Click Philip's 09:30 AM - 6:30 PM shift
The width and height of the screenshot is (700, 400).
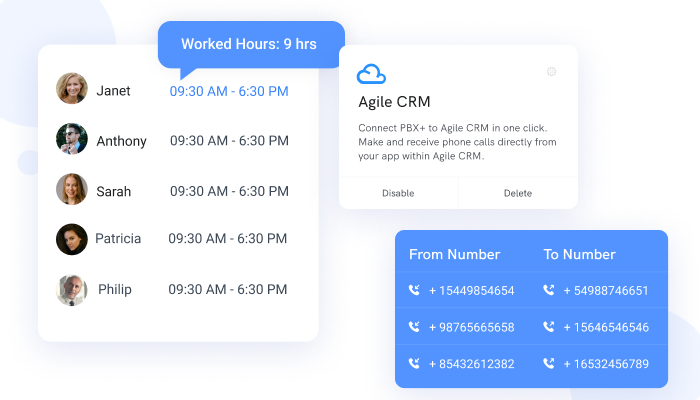coord(228,289)
